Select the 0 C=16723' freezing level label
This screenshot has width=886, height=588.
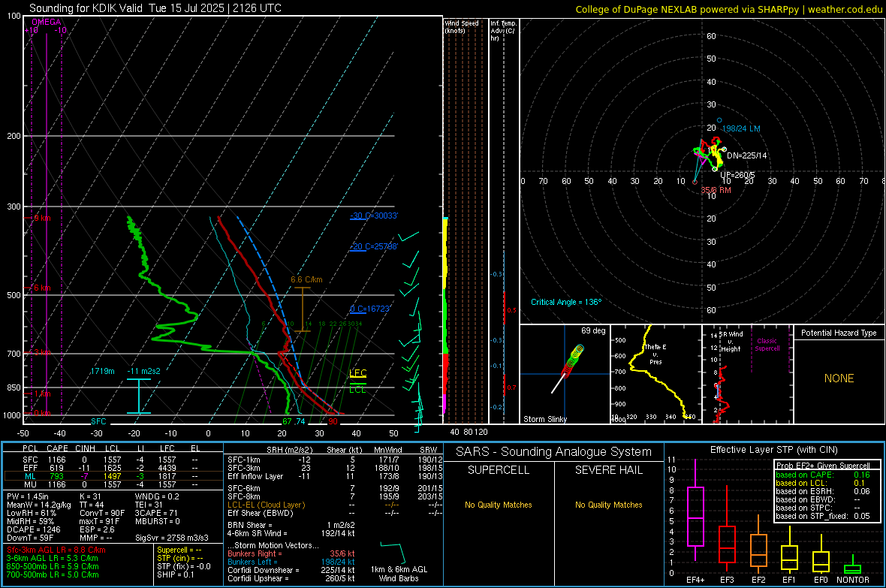[370, 309]
